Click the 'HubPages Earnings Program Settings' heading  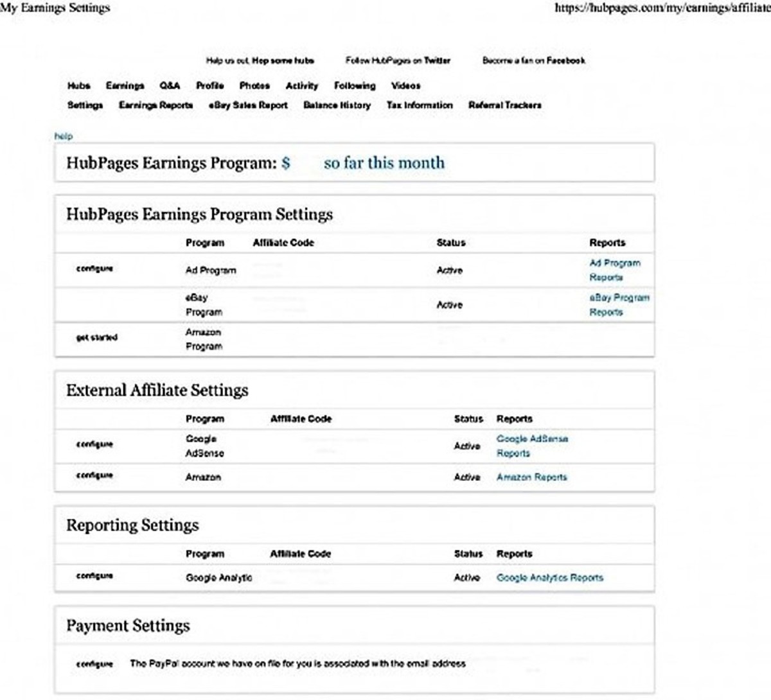point(200,214)
